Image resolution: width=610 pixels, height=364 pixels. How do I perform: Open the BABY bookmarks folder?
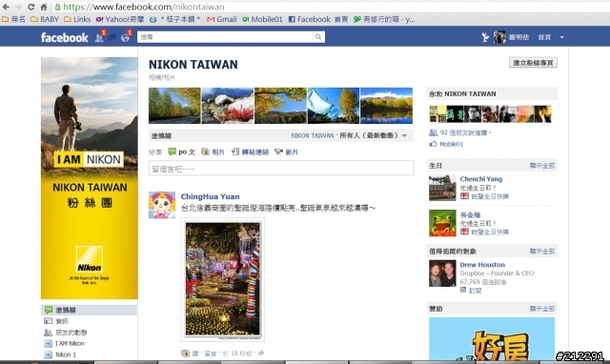tap(45, 19)
